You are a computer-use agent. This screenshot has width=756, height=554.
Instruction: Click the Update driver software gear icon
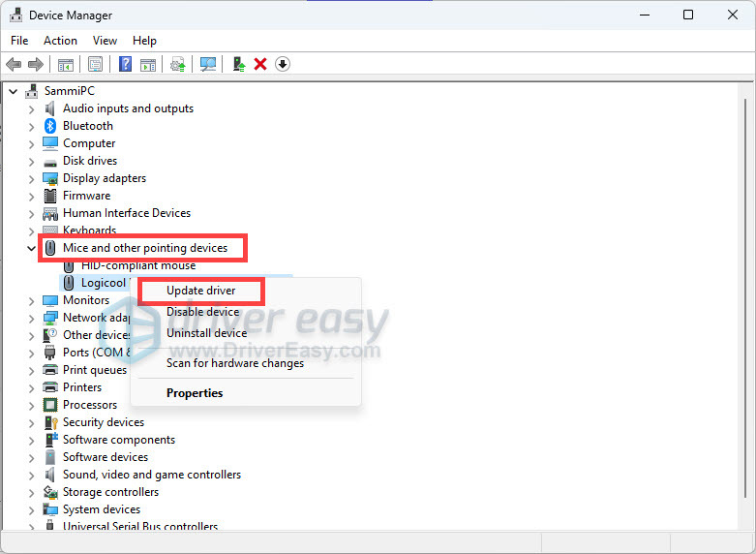(177, 64)
